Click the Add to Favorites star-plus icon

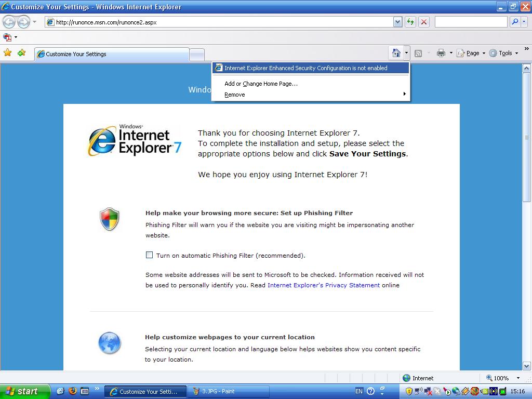pyautogui.click(x=21, y=53)
